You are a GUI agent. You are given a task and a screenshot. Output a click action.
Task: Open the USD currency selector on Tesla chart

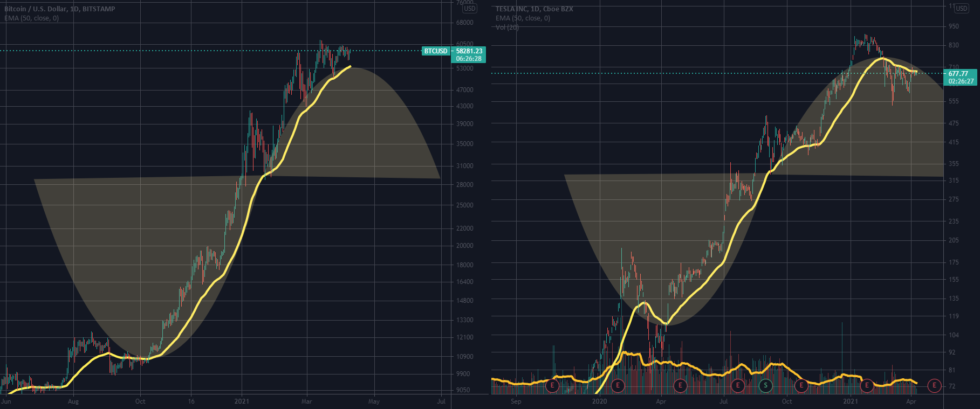tap(962, 9)
